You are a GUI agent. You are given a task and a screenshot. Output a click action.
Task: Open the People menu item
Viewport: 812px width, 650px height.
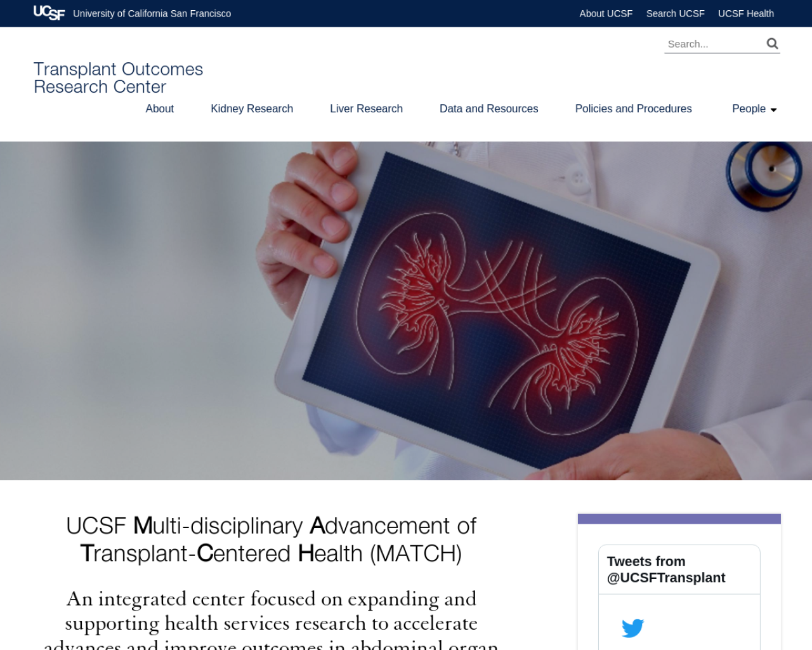[x=749, y=109]
